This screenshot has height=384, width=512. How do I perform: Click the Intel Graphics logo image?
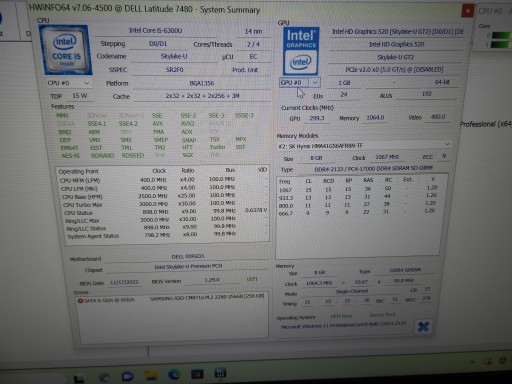[x=301, y=51]
